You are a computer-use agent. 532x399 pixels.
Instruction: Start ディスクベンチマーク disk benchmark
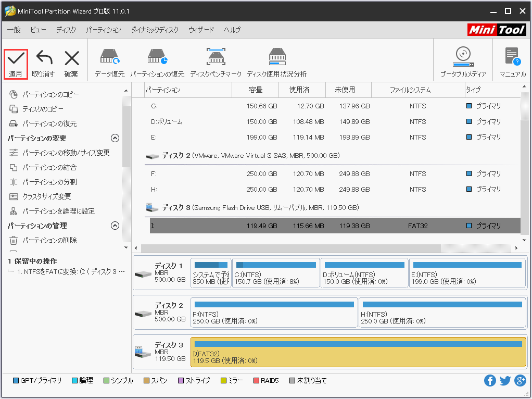click(x=216, y=60)
